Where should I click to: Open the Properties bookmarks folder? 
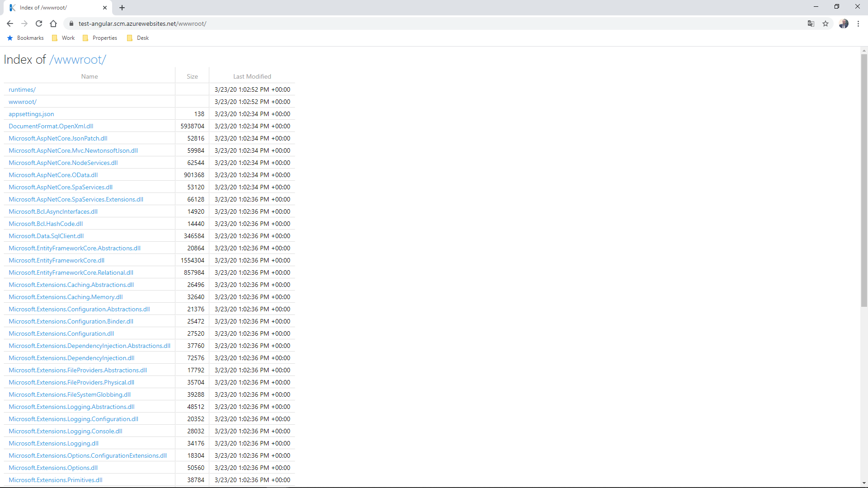click(x=100, y=38)
